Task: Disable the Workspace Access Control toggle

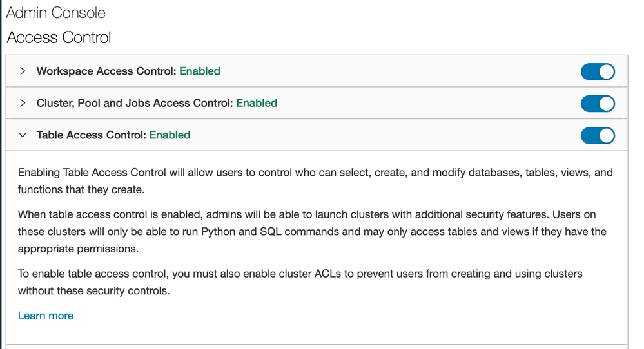Action: pyautogui.click(x=598, y=71)
